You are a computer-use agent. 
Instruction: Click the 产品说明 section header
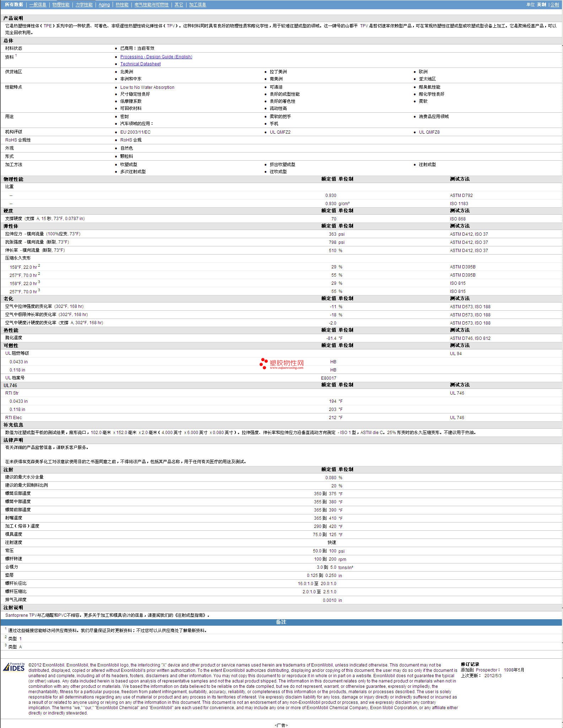(13, 18)
